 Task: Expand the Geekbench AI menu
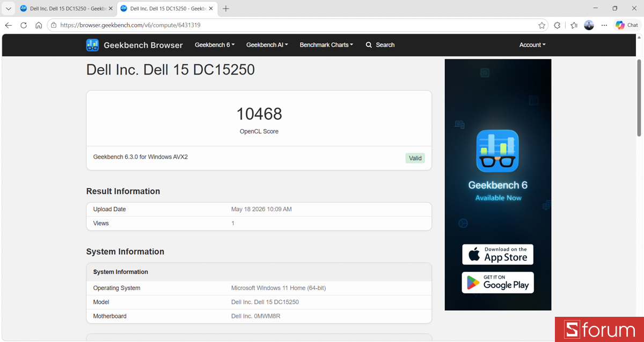click(x=267, y=45)
